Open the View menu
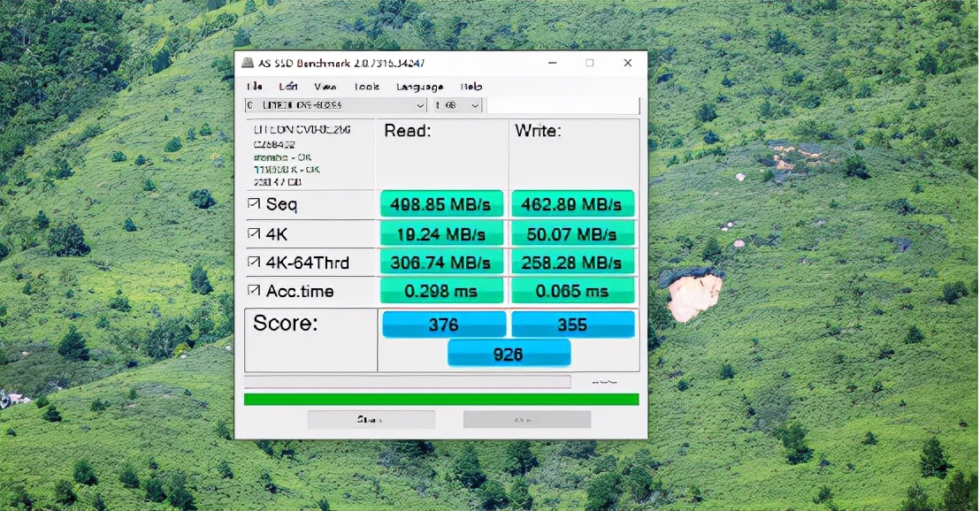 [x=325, y=87]
